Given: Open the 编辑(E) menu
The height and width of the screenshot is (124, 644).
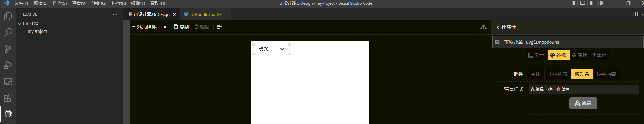Looking at the screenshot, I should click(x=40, y=3).
